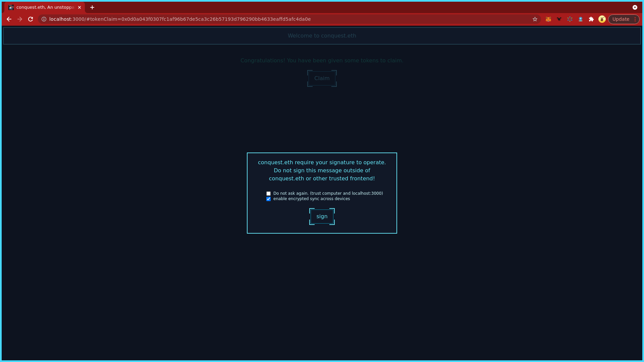The image size is (644, 362).
Task: Click the Claim button
Action: click(x=322, y=78)
